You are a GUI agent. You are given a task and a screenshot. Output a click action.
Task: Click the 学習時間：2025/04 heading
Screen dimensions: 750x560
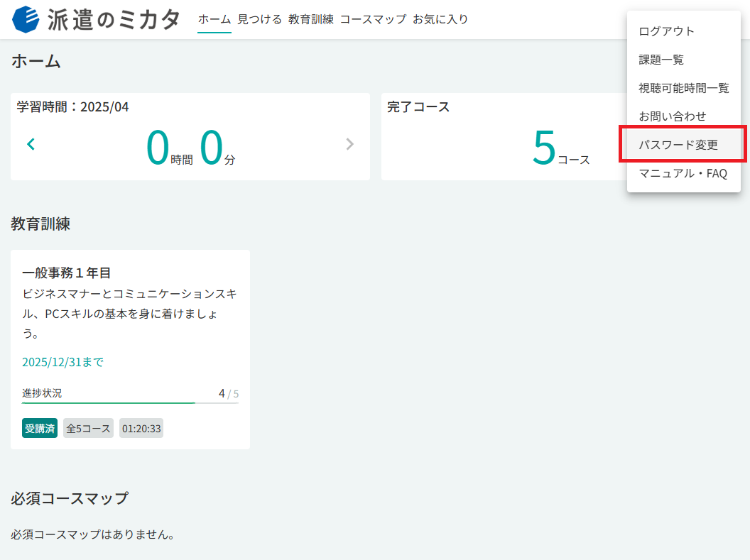tap(72, 106)
